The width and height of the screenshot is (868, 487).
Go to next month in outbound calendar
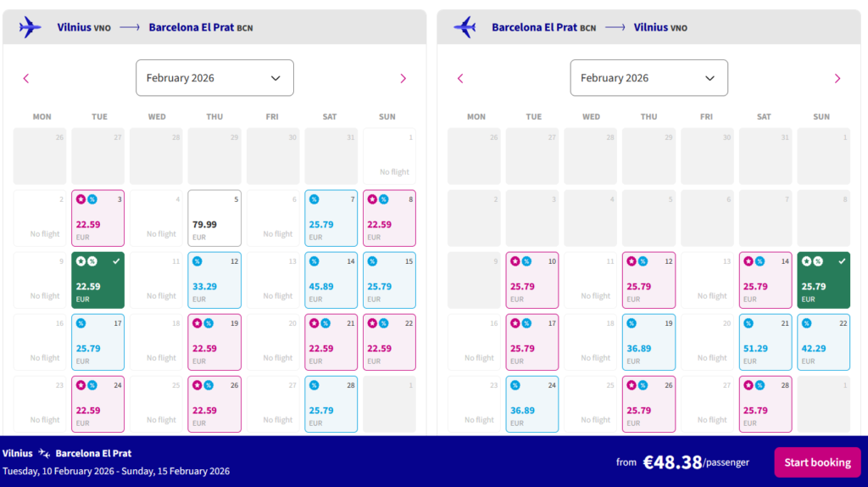[x=403, y=78]
